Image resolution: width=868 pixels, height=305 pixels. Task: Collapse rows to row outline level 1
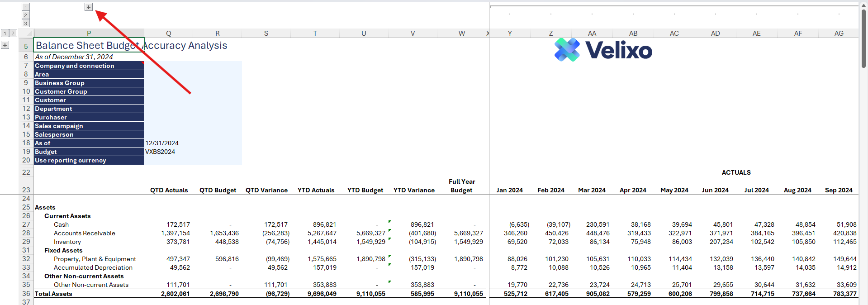point(5,33)
